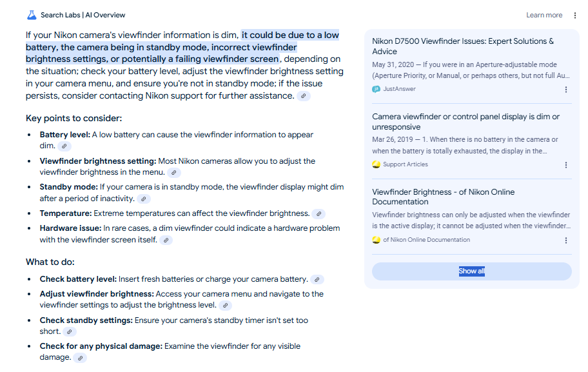Screen dimensions: 588x372
Task: Click the Search Labs flask icon
Action: pos(32,15)
